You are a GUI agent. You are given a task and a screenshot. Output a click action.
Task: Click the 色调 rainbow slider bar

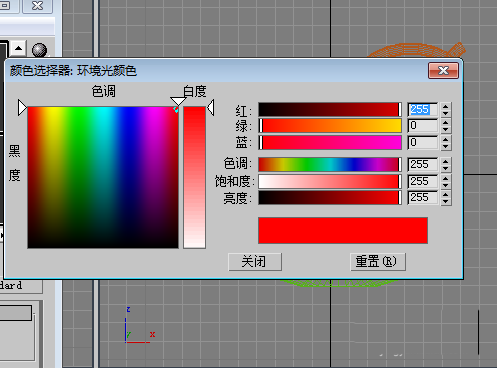(330, 164)
